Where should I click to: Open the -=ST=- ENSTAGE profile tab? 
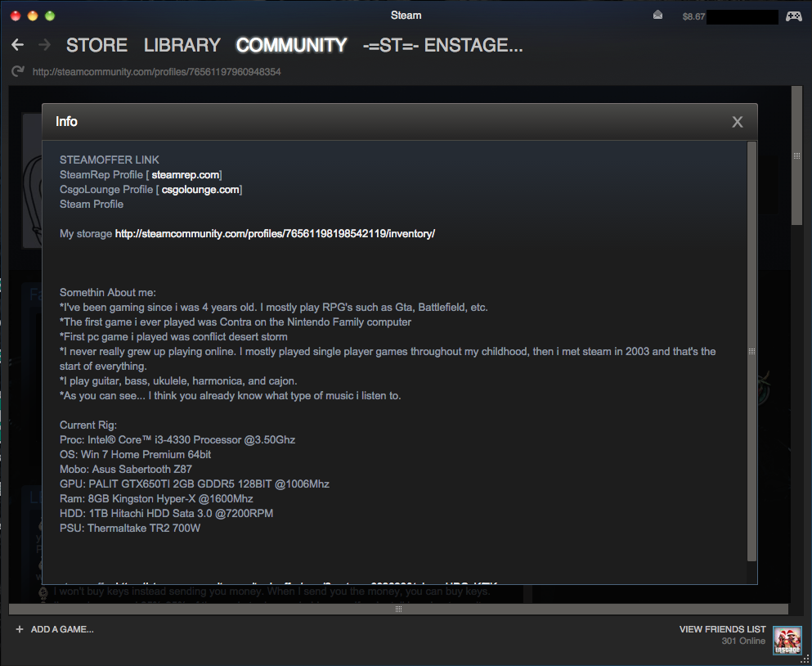coord(442,45)
